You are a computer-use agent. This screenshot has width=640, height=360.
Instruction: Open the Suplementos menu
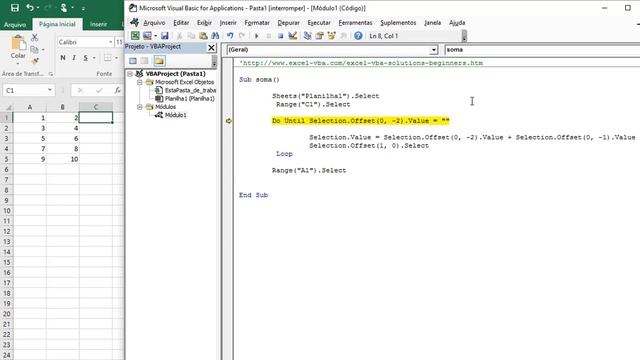398,23
